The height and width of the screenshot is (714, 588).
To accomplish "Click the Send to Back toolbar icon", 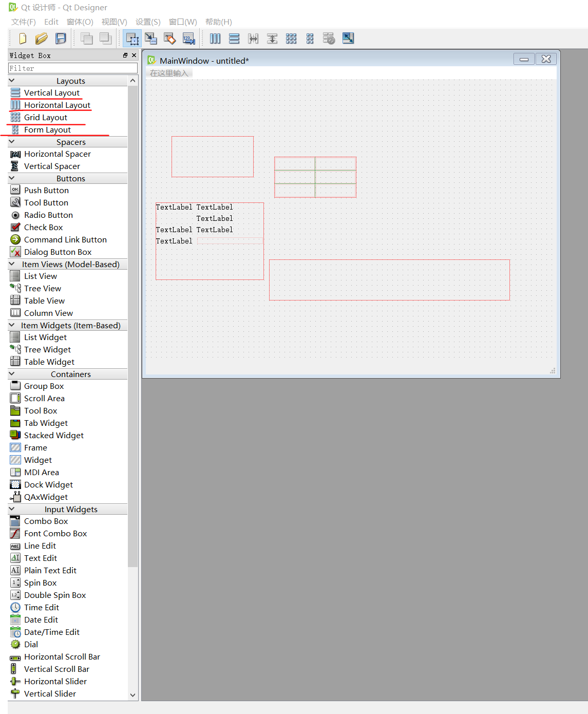I will point(87,39).
